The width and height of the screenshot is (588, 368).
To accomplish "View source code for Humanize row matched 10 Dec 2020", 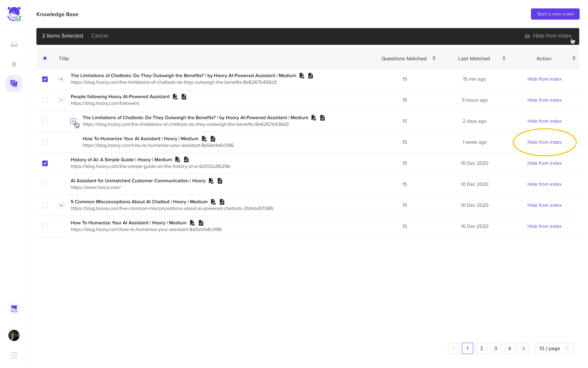I will [x=201, y=223].
